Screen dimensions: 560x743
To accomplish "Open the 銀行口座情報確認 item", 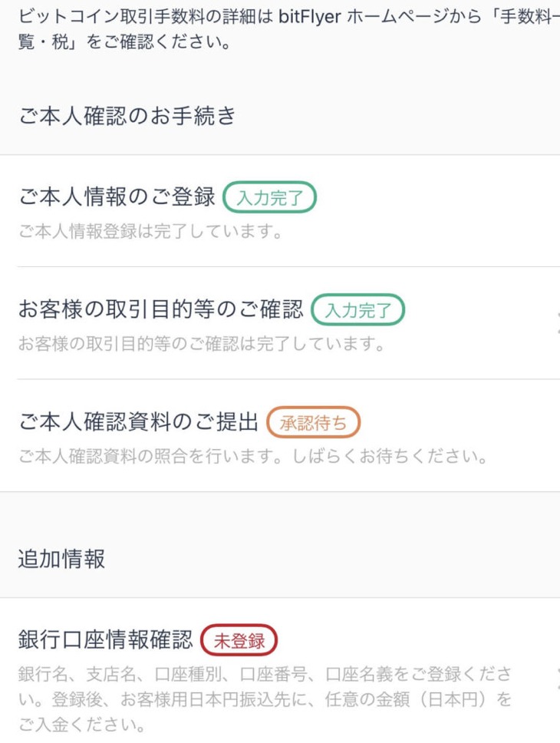I will 105,641.
